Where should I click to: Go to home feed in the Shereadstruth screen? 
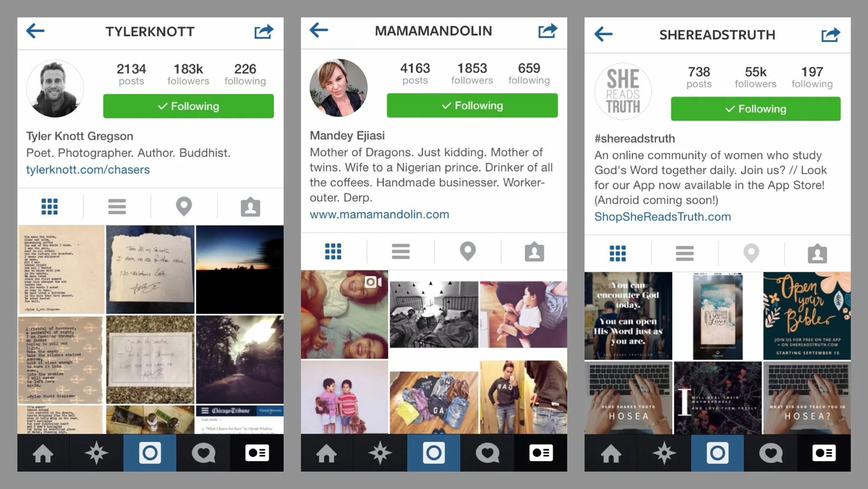[x=611, y=453]
